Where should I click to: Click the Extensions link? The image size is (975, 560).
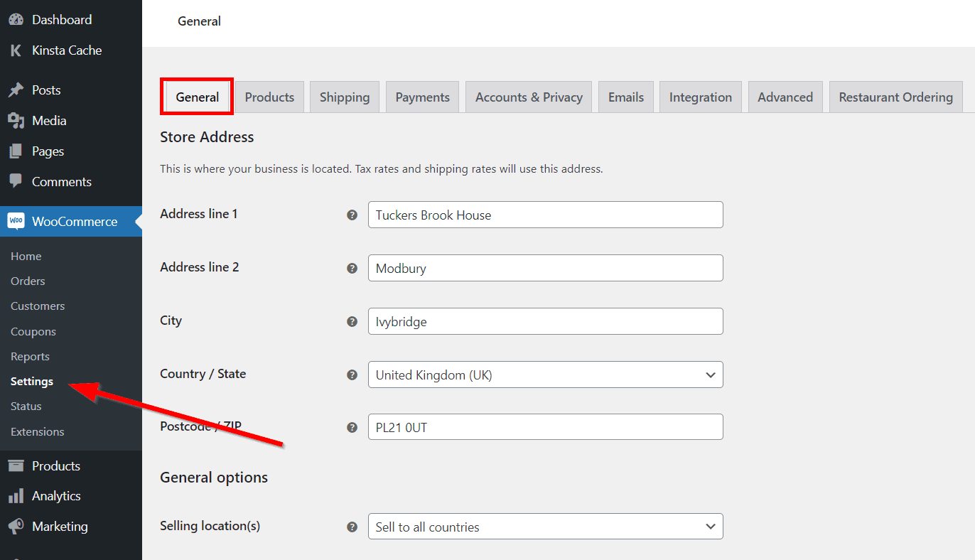pyautogui.click(x=38, y=431)
